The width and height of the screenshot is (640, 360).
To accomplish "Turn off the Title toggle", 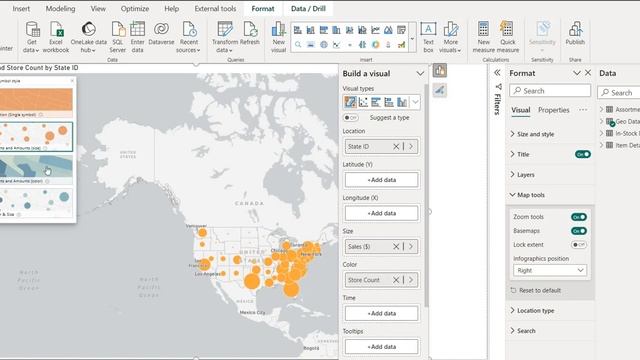I will pyautogui.click(x=582, y=154).
